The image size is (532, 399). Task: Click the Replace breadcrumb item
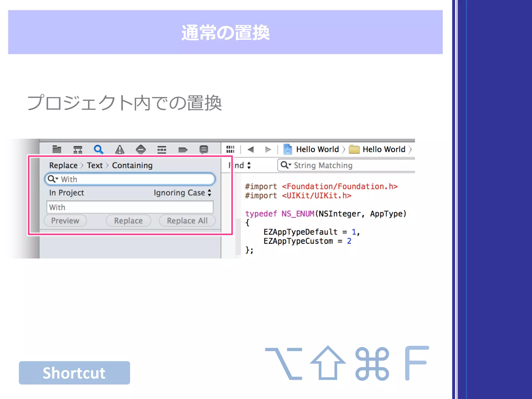pos(63,165)
